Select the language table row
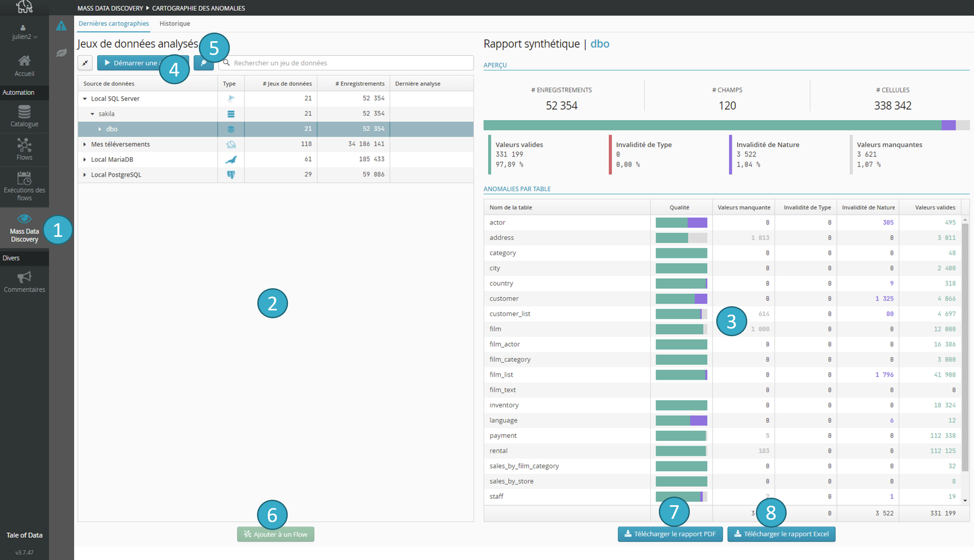Viewport: 974px width, 560px height. 722,420
